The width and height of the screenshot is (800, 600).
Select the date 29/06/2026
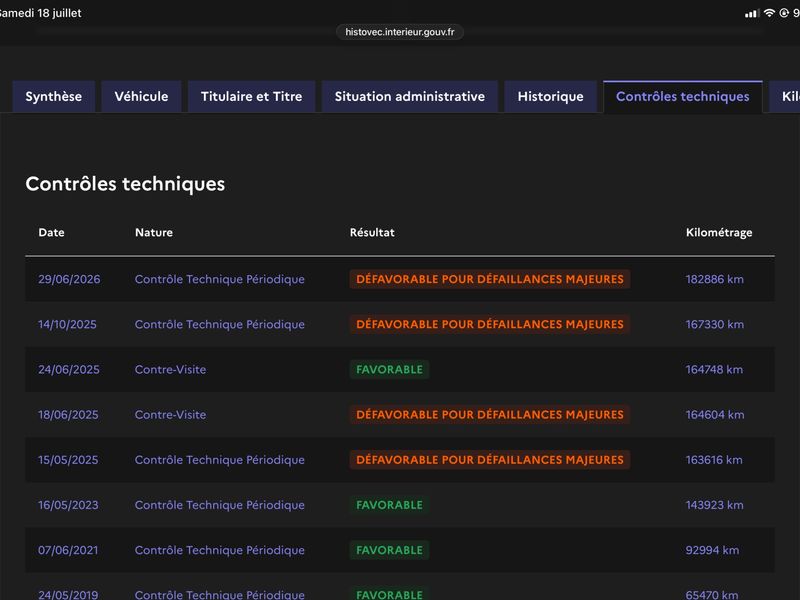(69, 279)
